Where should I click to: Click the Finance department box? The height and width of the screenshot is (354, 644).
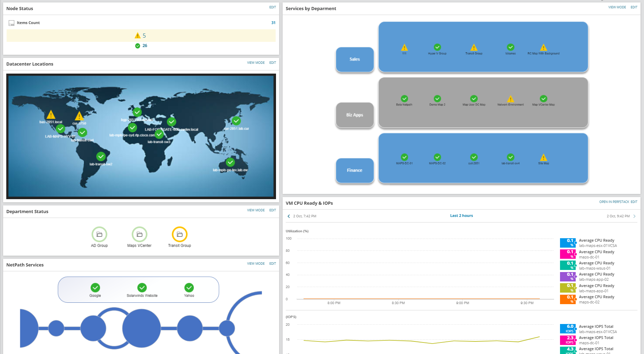click(x=355, y=170)
